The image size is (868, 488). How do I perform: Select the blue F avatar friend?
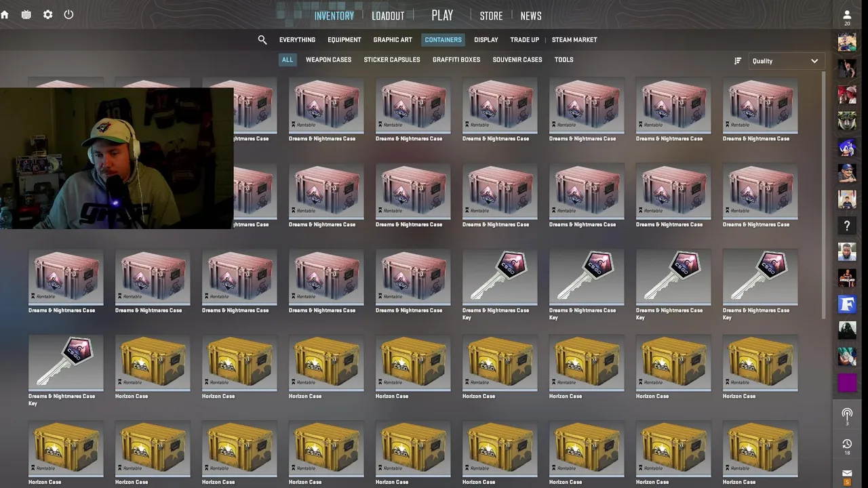847,304
